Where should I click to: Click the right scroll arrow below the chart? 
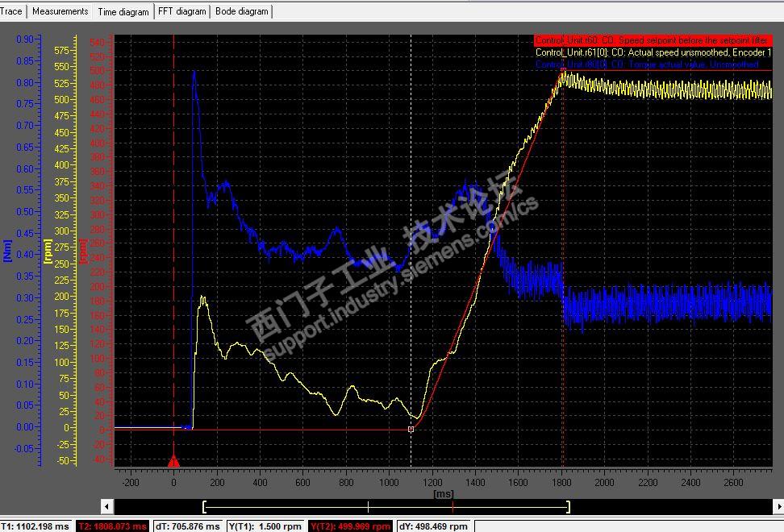coord(778,506)
